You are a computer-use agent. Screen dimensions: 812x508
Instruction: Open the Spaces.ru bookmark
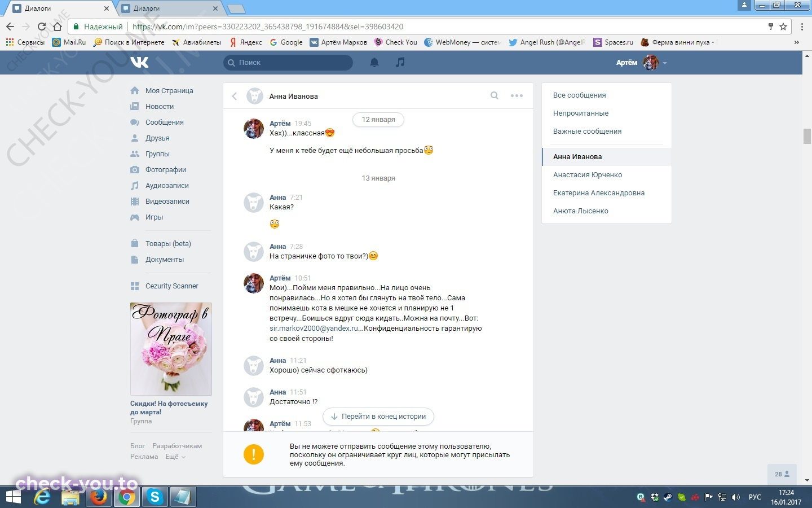pos(614,42)
